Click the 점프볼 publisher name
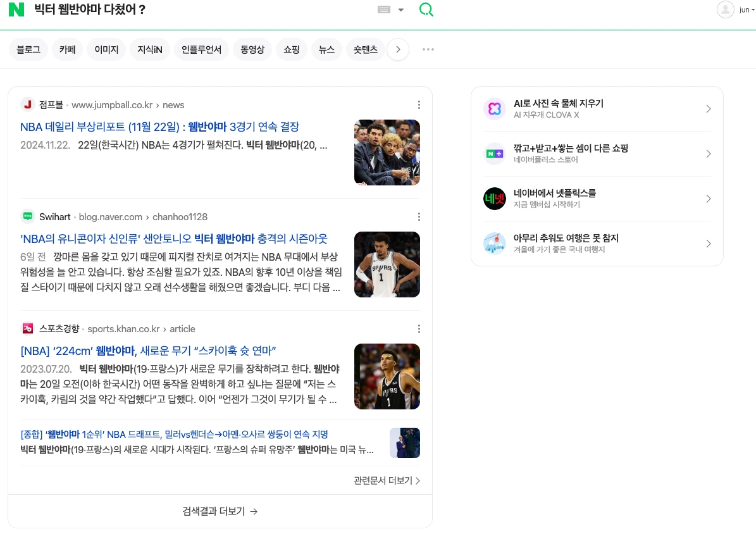756x541 pixels. click(51, 105)
